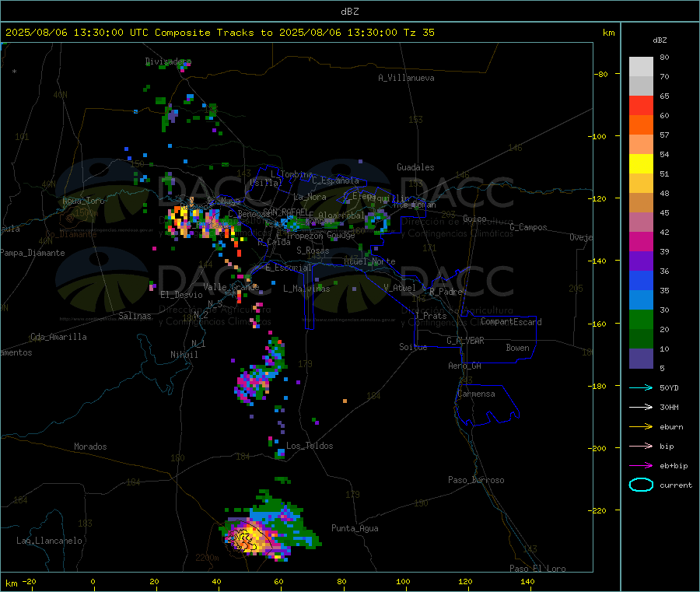Click the 'Lag.Llancanelo' map label
Viewport: 700px width, 592px height.
pyautogui.click(x=50, y=541)
